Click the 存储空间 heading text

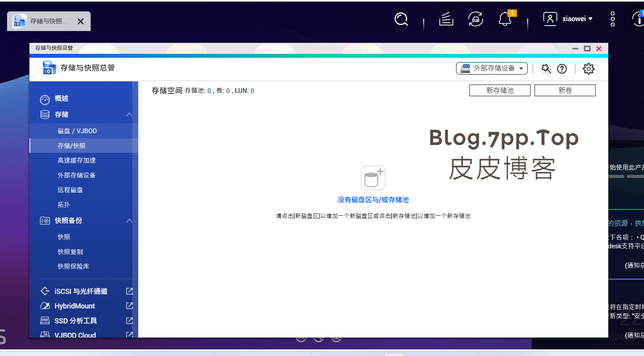coord(167,91)
